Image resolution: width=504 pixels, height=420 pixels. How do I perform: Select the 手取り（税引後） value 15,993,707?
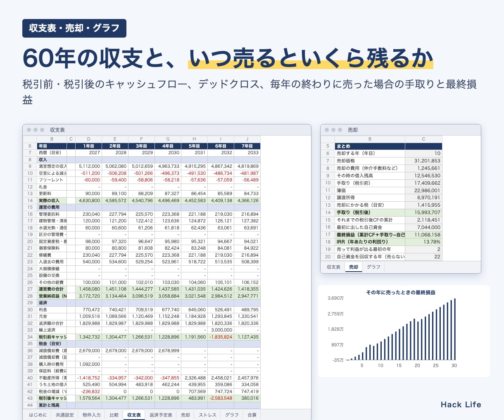423,212
